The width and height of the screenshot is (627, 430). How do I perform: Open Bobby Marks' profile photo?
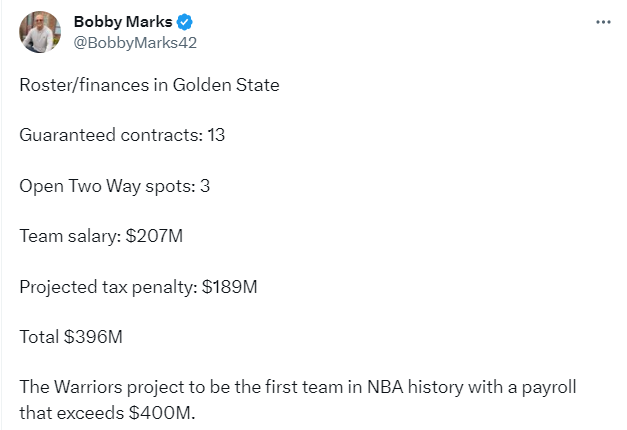40,33
